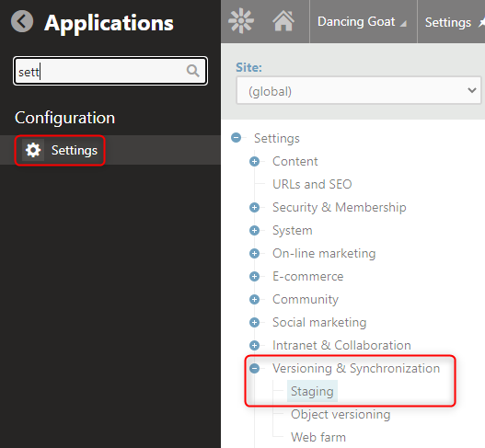This screenshot has height=448, width=485.
Task: Expand the System category
Action: pyautogui.click(x=255, y=230)
